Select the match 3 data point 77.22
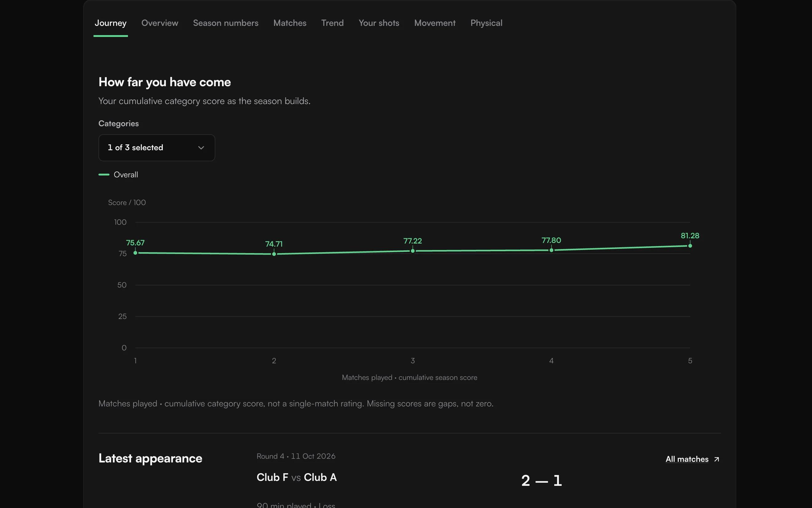Viewport: 812px width, 508px height. (x=413, y=251)
